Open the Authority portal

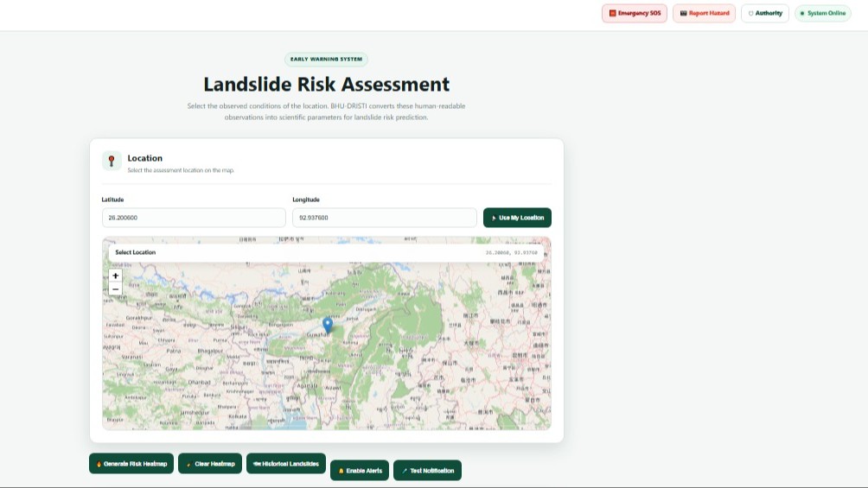[765, 13]
